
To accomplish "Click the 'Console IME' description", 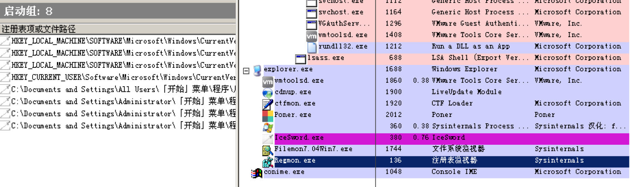I will [x=455, y=172].
